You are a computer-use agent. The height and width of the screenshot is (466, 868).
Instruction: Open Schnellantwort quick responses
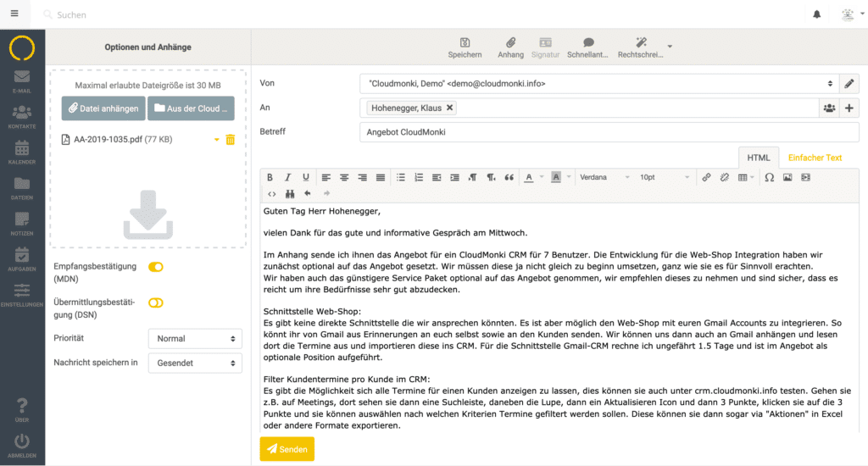pyautogui.click(x=587, y=47)
